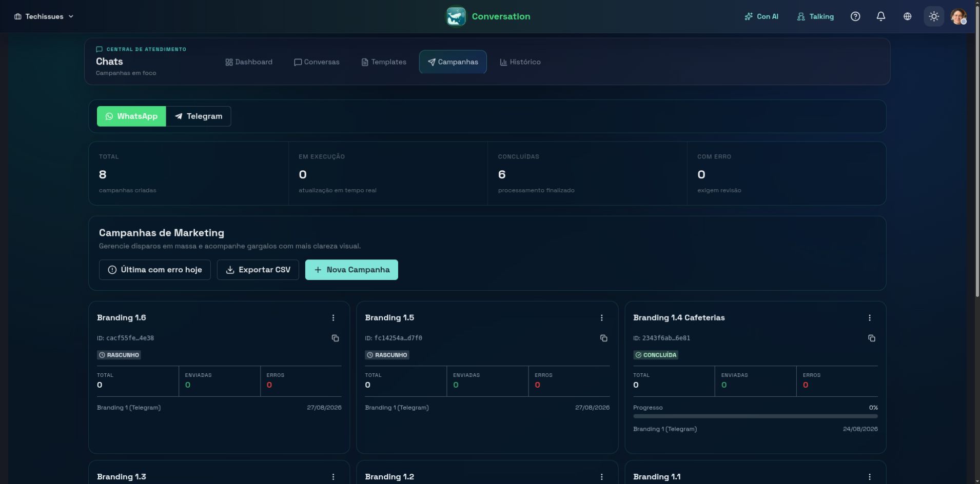Click the Branding 1.6 campaign title

tap(122, 318)
